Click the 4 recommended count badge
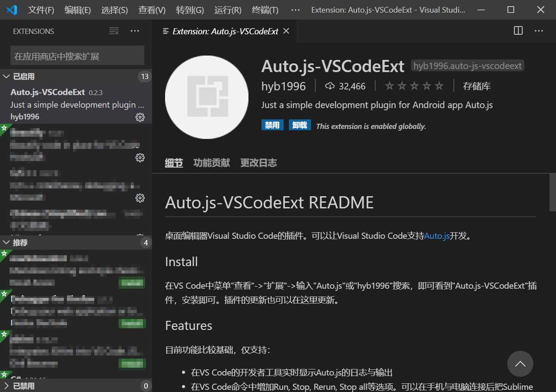The width and height of the screenshot is (556, 392). click(146, 243)
